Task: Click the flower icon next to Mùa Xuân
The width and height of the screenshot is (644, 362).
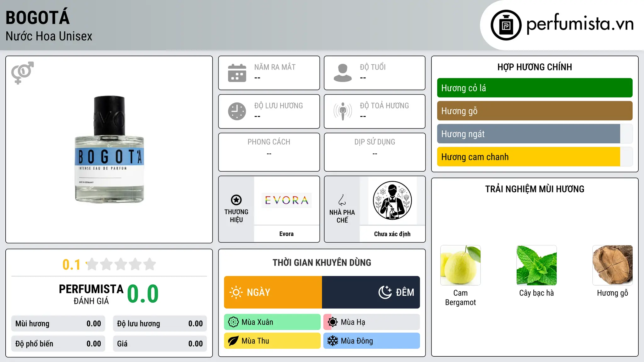Action: pos(233,322)
